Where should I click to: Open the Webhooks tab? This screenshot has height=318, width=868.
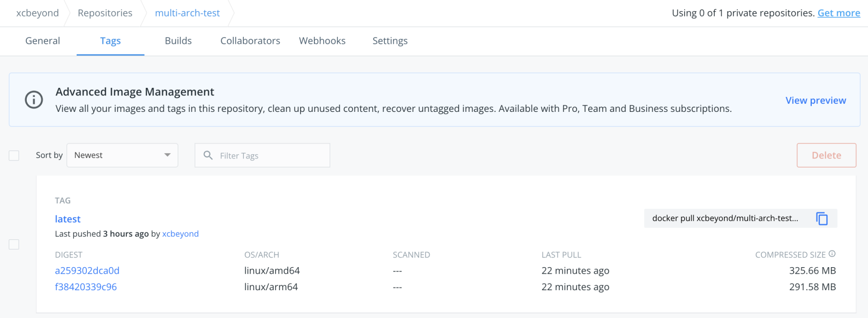tap(322, 41)
